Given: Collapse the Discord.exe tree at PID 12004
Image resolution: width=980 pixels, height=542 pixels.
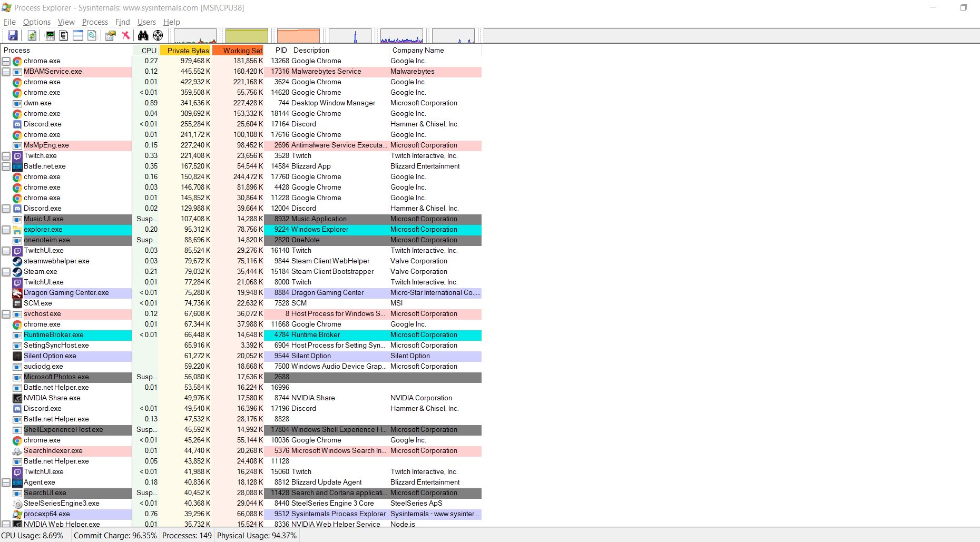Looking at the screenshot, I should (x=6, y=209).
